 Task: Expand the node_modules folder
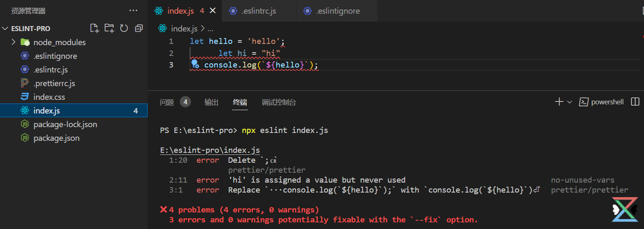click(13, 42)
